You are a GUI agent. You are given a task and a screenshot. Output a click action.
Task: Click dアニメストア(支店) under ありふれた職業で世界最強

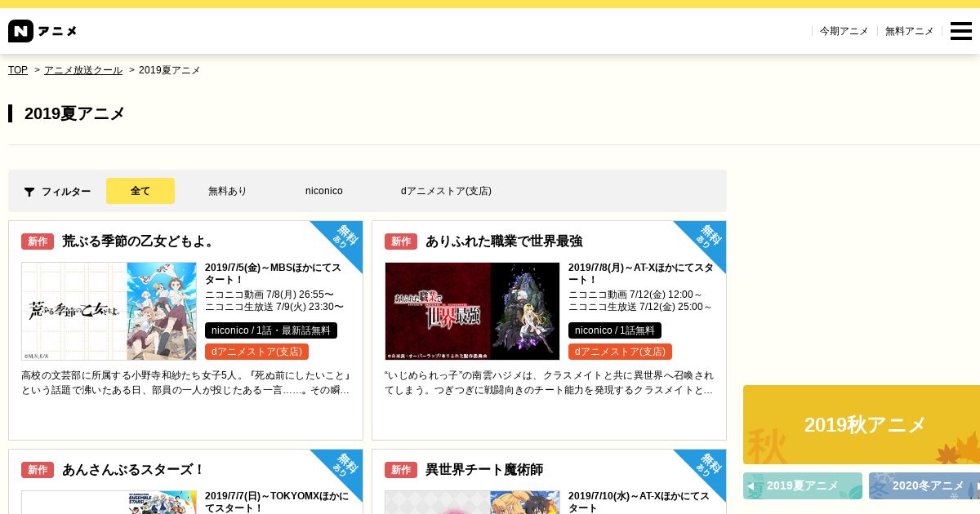(620, 352)
